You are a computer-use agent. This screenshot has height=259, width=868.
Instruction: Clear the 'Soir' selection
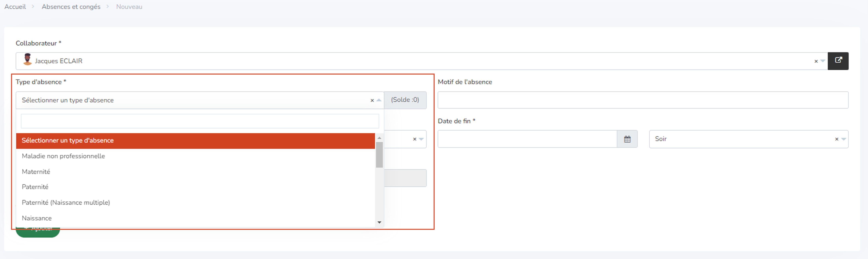click(x=837, y=139)
